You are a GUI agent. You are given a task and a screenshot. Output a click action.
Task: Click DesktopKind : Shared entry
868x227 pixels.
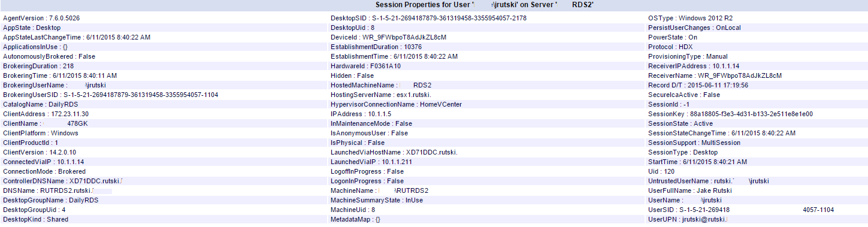point(35,219)
